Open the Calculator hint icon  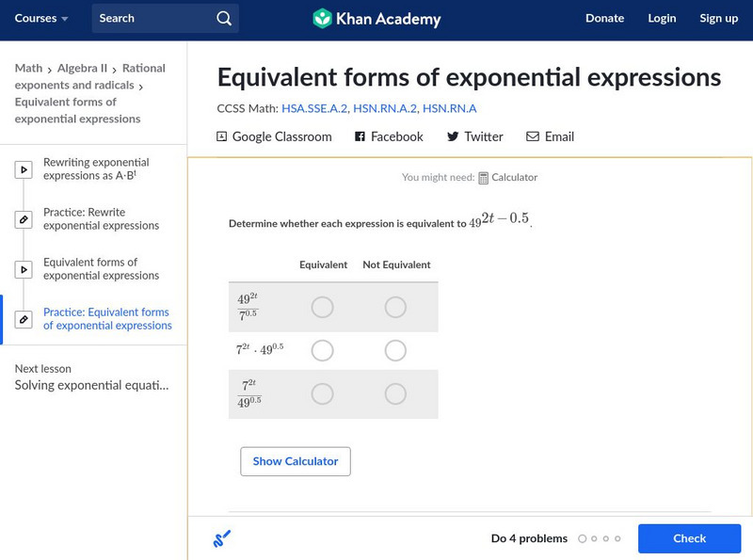tap(484, 177)
